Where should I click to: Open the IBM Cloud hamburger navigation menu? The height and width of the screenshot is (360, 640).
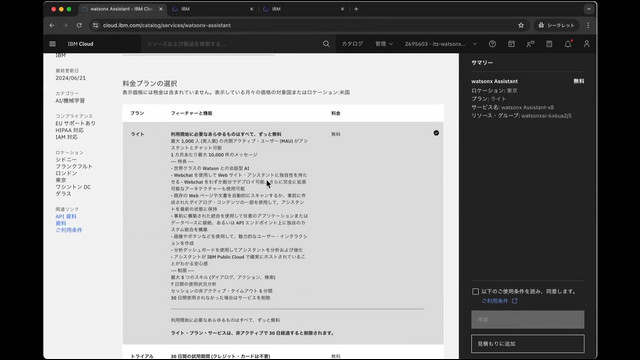click(x=52, y=44)
